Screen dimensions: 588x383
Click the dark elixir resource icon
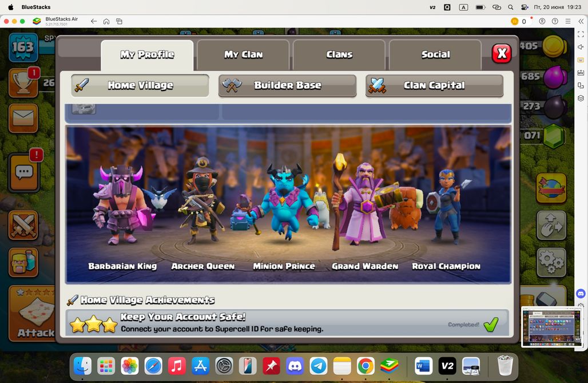[x=555, y=106]
